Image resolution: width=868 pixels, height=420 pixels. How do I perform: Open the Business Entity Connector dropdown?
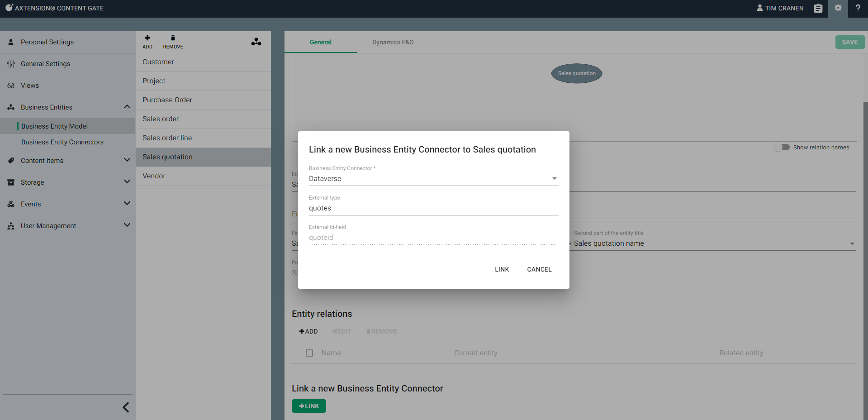(433, 179)
